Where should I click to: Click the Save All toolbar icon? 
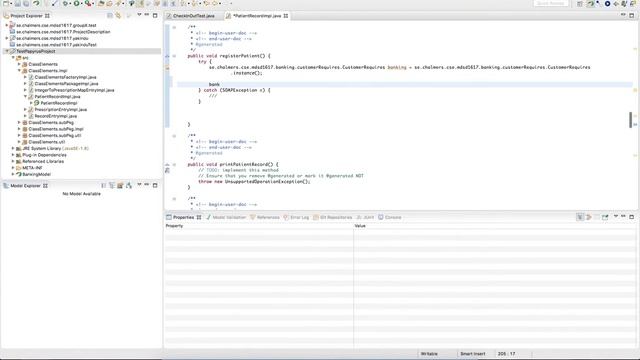tap(26, 3)
